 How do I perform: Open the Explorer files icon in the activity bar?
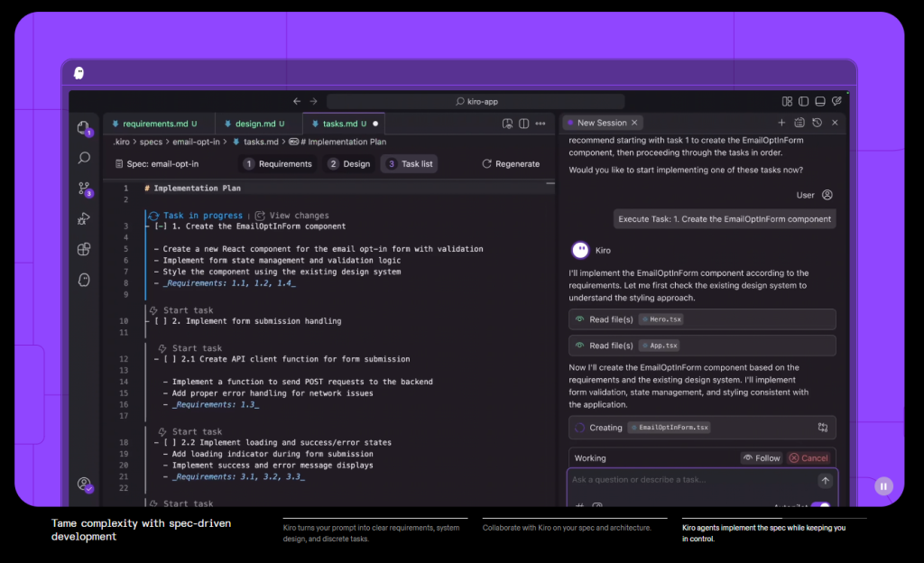84,128
